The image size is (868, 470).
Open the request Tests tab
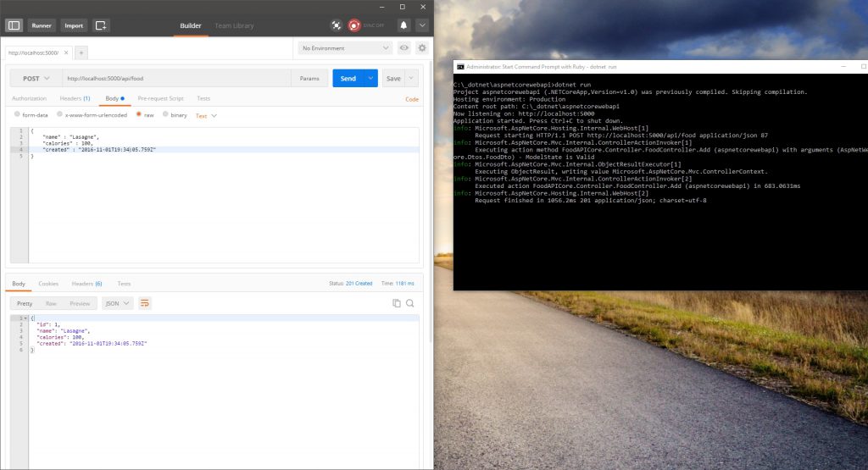(203, 98)
